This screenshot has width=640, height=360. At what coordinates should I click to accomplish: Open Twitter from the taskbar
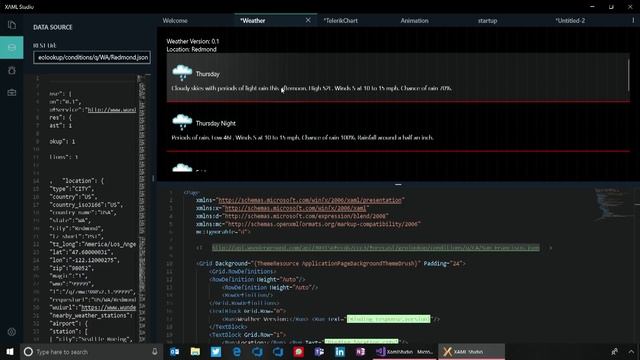click(216, 351)
